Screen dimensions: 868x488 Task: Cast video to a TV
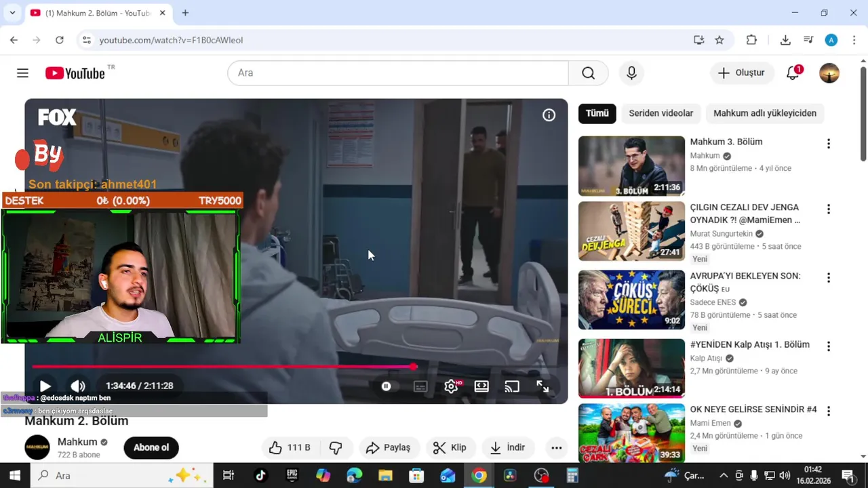(x=512, y=386)
